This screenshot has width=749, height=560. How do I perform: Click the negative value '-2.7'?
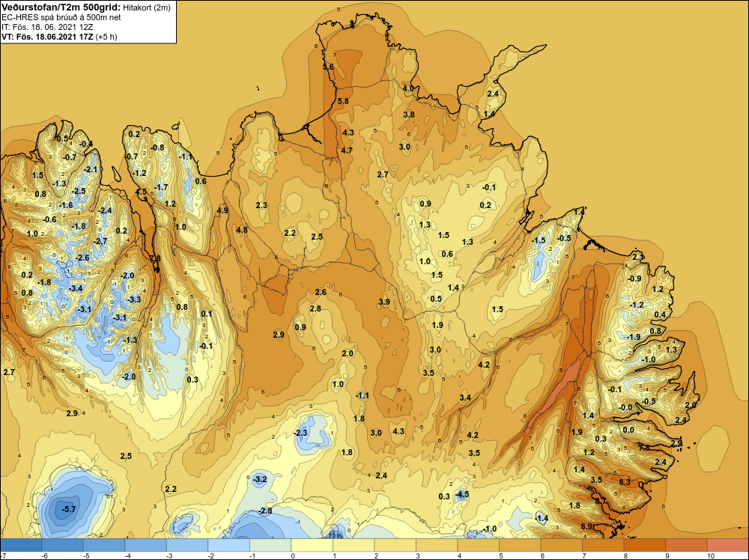pyautogui.click(x=101, y=241)
